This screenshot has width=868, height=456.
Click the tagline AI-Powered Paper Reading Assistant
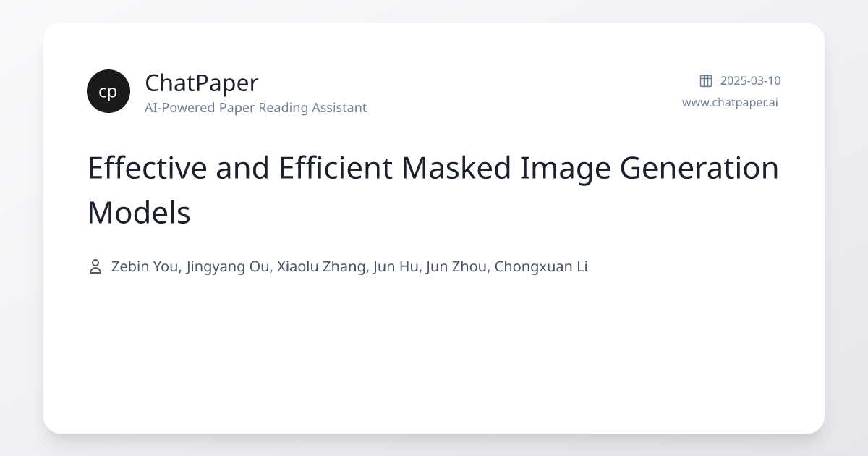[x=255, y=108]
